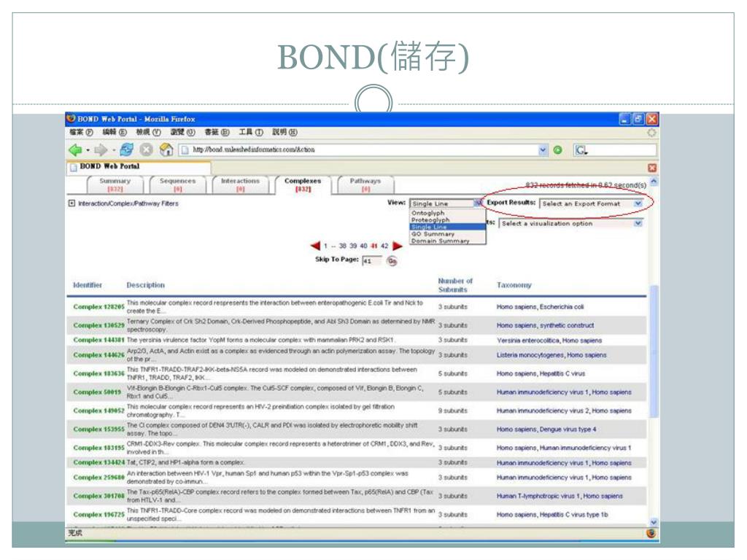Go to the Home page icon

[x=166, y=149]
